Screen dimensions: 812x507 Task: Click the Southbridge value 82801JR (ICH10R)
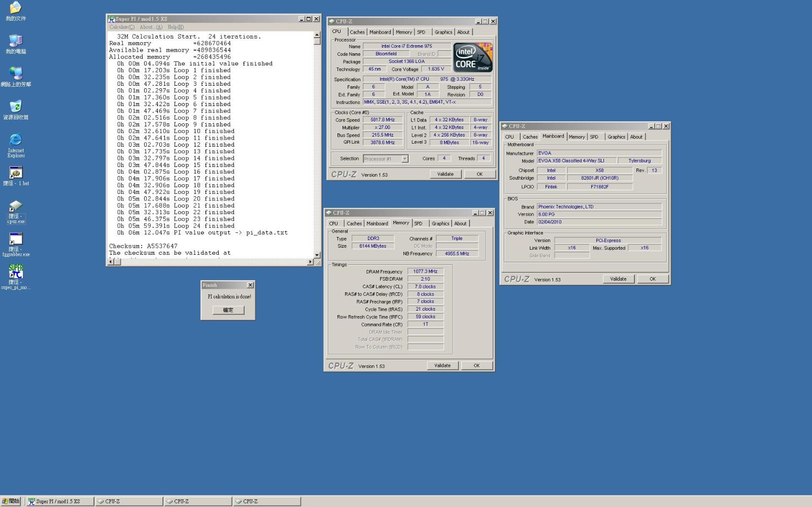pyautogui.click(x=600, y=178)
